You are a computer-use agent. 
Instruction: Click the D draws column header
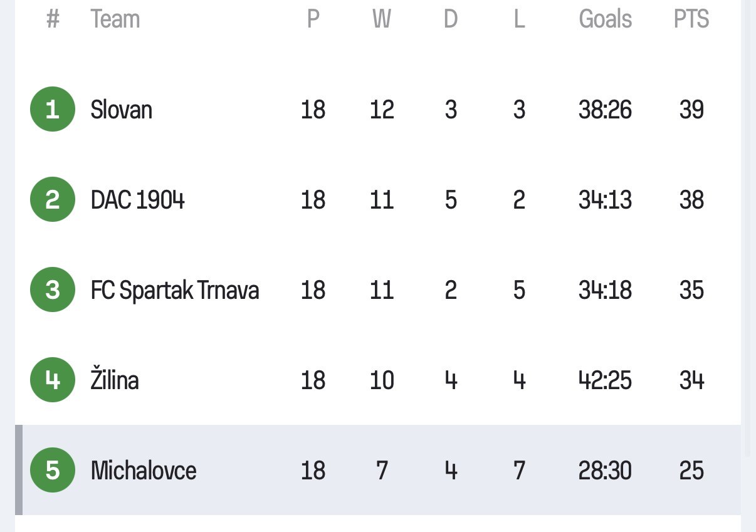click(x=451, y=19)
